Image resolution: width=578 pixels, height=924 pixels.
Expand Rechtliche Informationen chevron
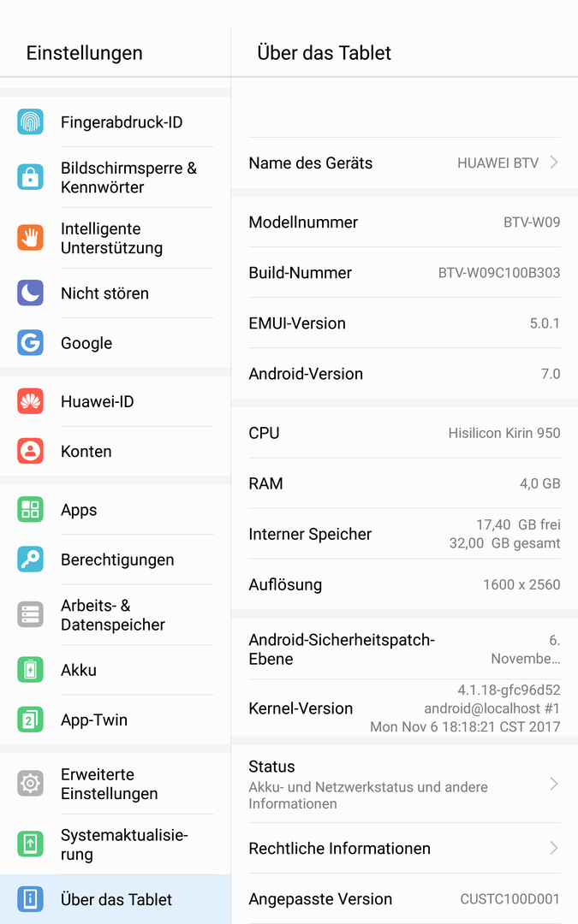pos(554,848)
